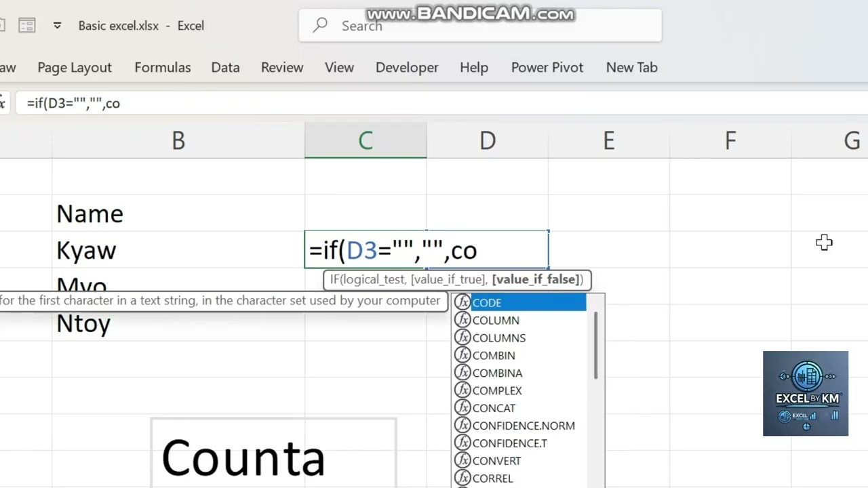Click the fx icon beside COMBIN

(x=462, y=355)
